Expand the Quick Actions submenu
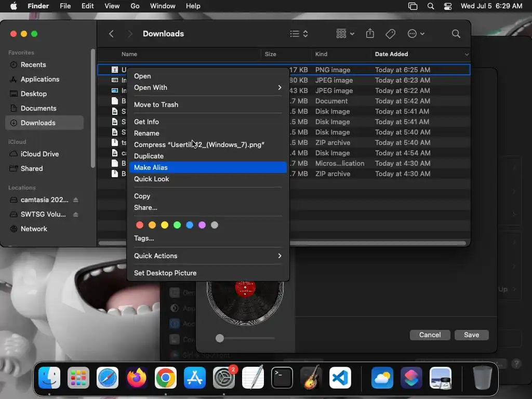532x399 pixels. pyautogui.click(x=208, y=256)
